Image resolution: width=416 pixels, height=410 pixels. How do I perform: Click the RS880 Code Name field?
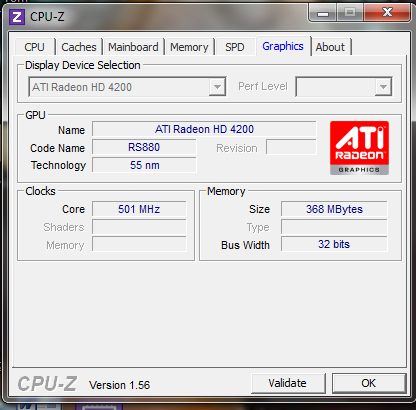pos(144,147)
